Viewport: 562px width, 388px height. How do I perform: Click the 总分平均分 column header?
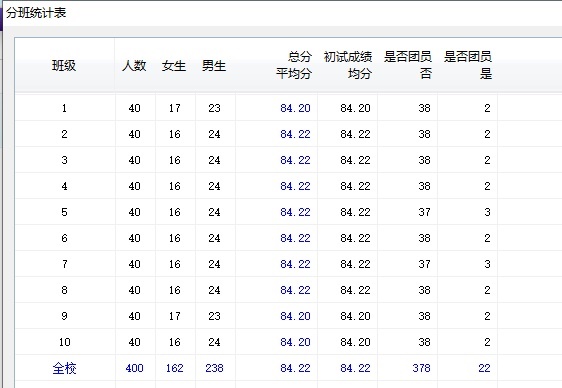coord(294,65)
